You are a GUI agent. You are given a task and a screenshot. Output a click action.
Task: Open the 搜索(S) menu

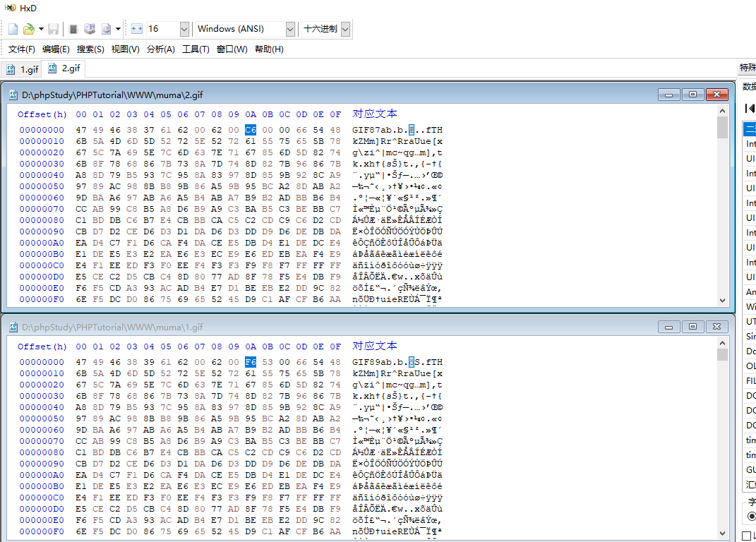[90, 49]
